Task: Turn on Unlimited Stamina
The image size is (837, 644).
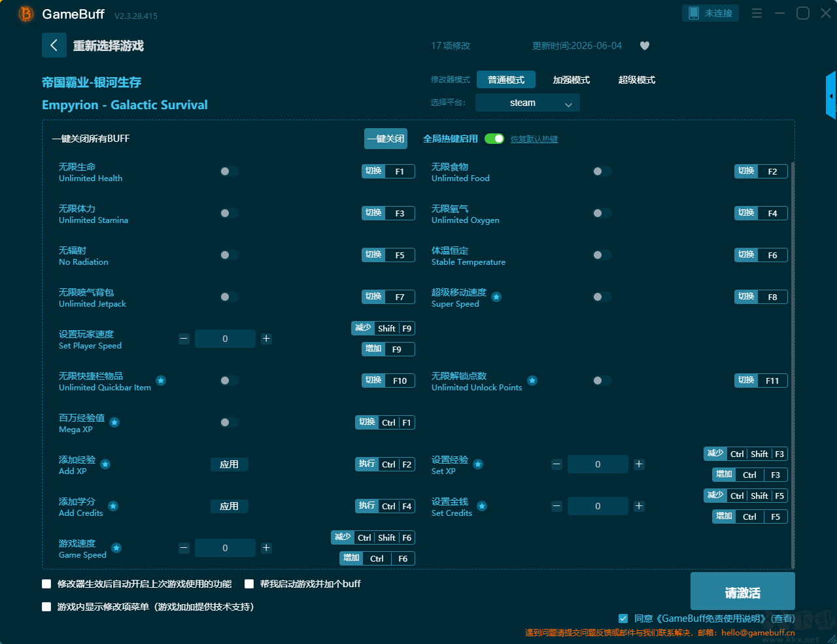Action: [x=230, y=213]
